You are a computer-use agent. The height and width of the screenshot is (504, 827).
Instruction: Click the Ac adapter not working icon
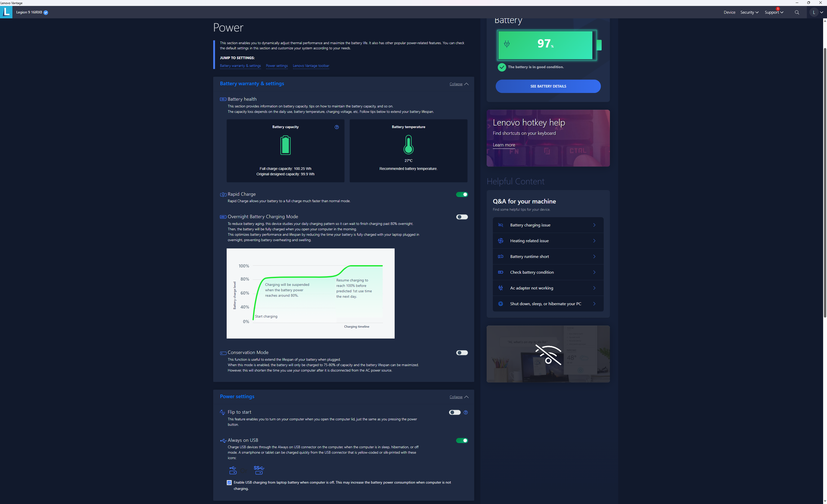pyautogui.click(x=501, y=288)
